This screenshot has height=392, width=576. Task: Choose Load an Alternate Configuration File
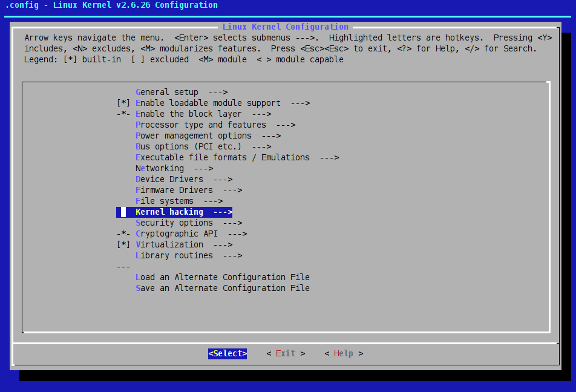point(223,278)
